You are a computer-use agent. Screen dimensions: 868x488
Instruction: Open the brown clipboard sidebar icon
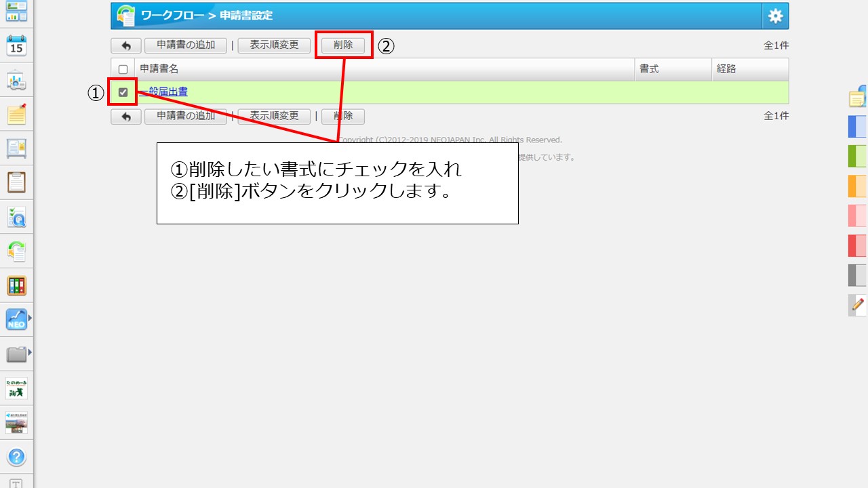[x=16, y=182]
